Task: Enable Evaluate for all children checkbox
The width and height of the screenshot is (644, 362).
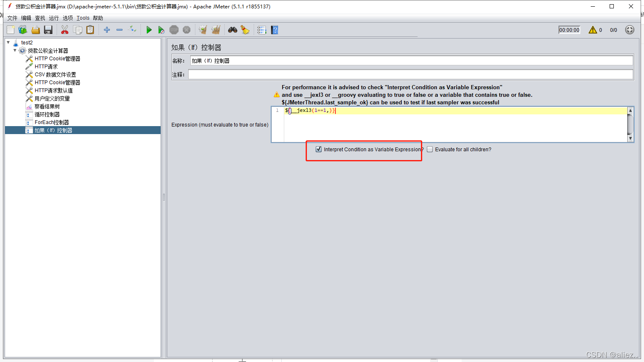Action: [430, 149]
